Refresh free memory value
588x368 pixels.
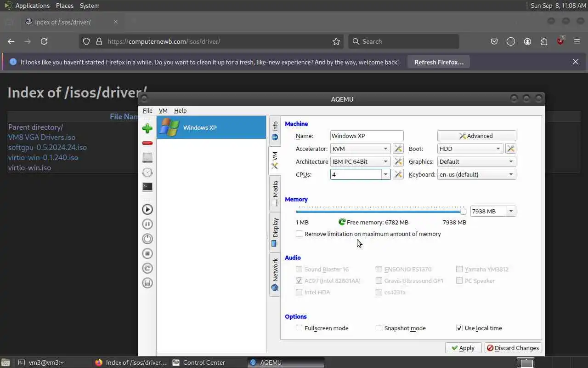point(342,222)
